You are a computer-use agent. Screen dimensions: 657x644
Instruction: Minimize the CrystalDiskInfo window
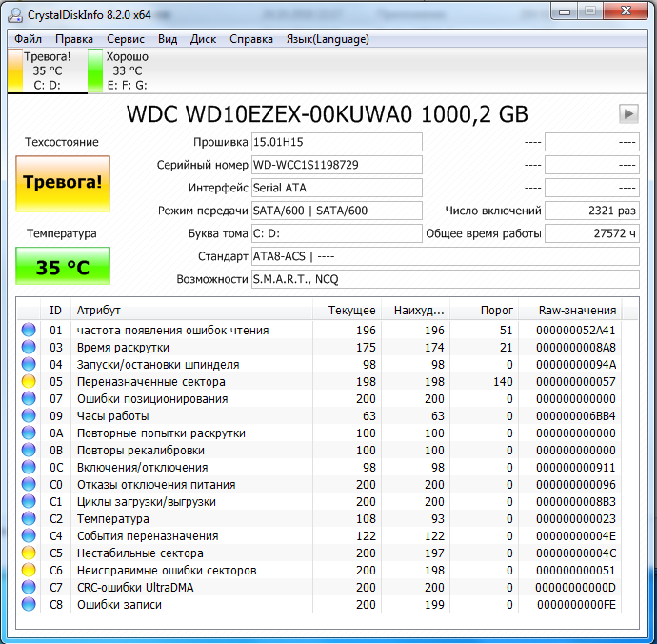(x=564, y=11)
